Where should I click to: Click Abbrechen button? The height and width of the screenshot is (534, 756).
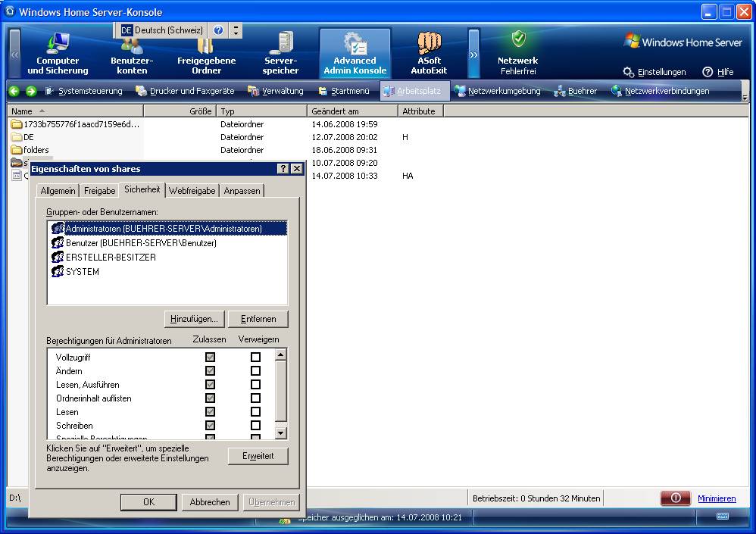click(210, 502)
